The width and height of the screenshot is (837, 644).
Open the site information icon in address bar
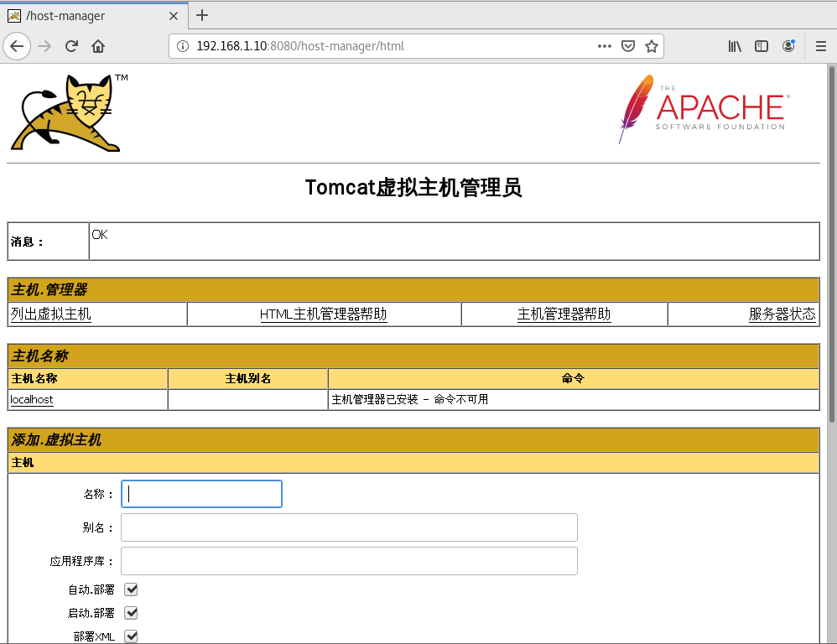(183, 46)
